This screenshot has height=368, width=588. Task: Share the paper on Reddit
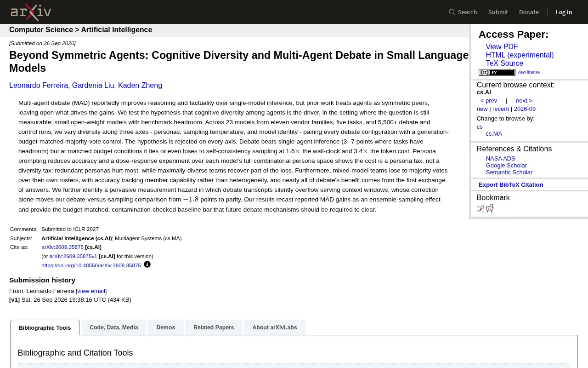(x=490, y=209)
